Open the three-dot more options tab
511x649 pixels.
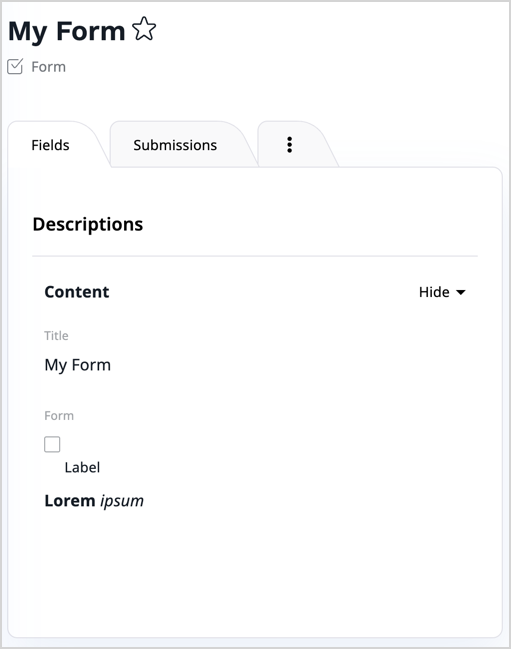click(290, 145)
